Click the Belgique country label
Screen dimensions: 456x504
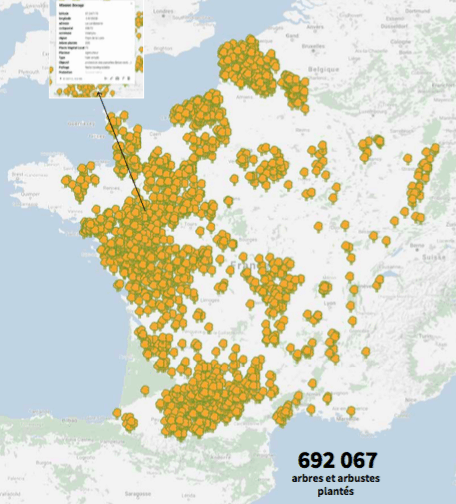click(x=324, y=70)
